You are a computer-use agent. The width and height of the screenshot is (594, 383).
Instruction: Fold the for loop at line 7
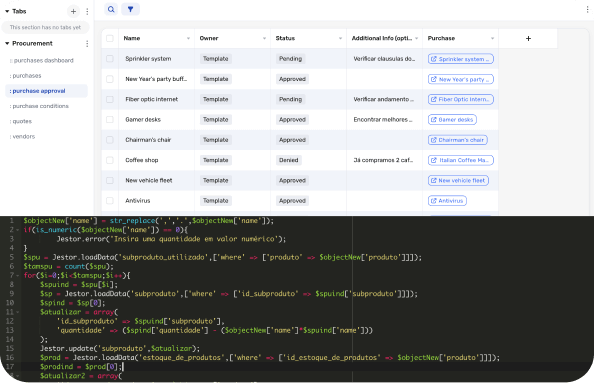(x=17, y=275)
